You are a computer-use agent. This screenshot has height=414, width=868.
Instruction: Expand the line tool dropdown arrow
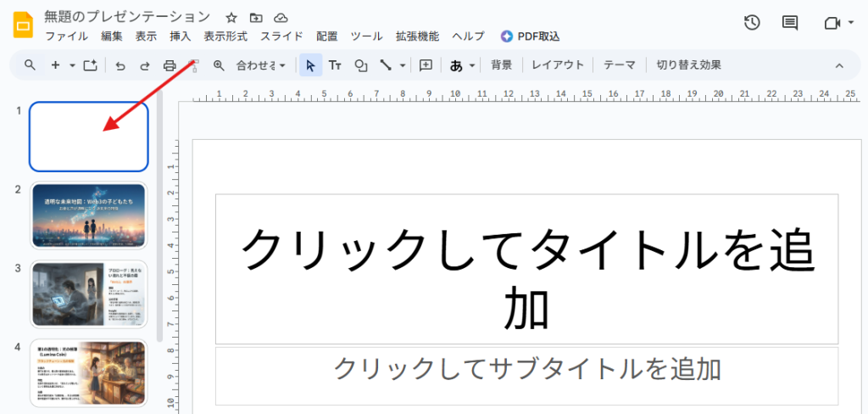403,65
